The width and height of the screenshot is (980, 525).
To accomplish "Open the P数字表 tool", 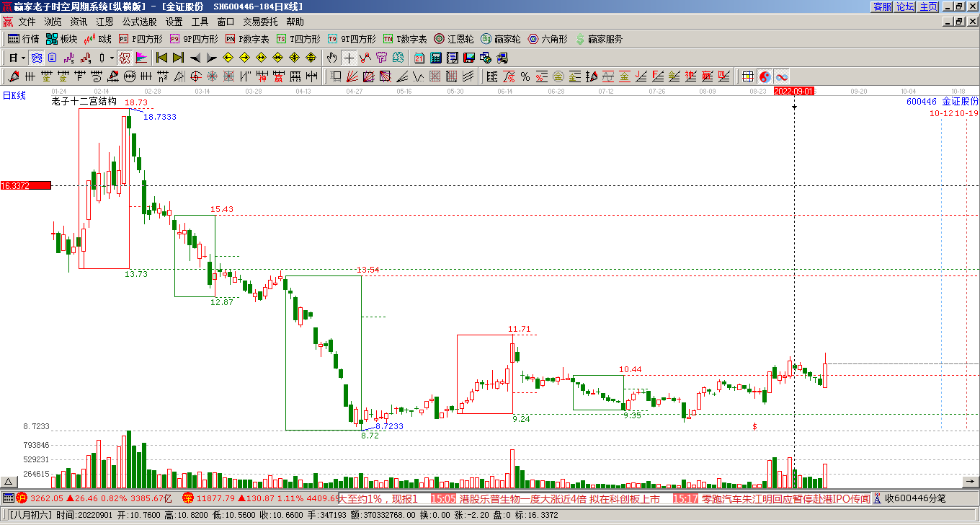I will click(x=247, y=39).
